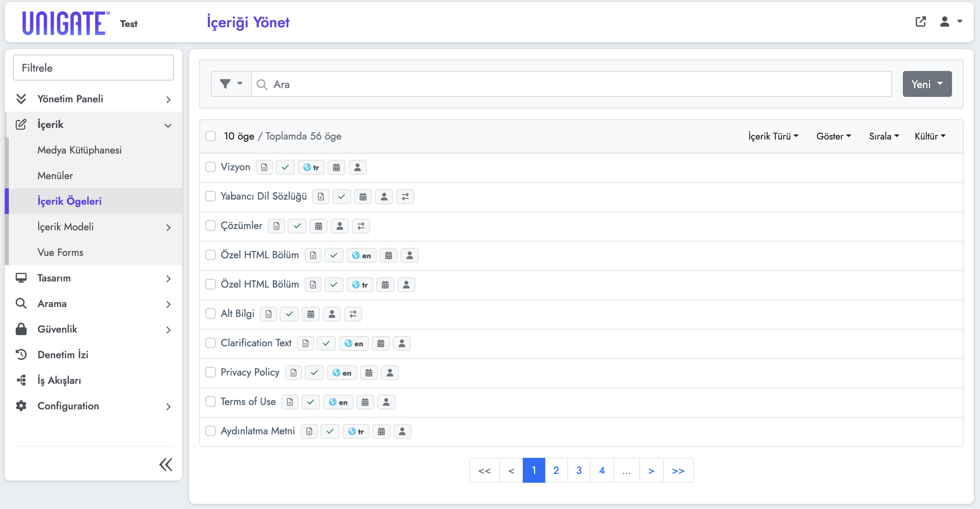Go to page 3

(579, 470)
